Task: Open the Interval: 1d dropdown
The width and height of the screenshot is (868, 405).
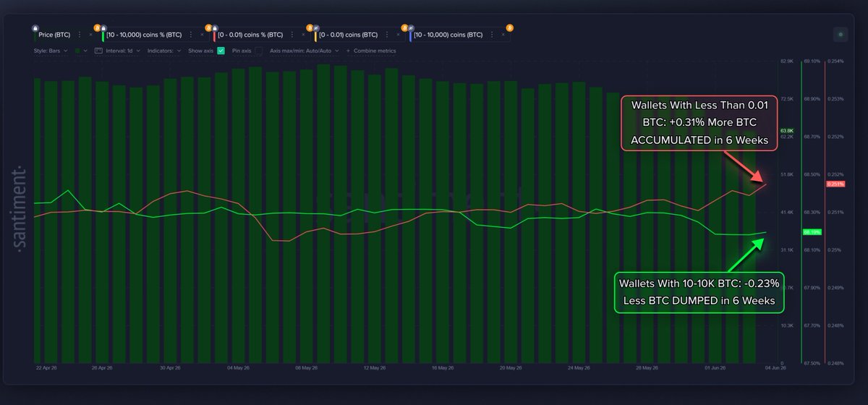Action: 122,51
